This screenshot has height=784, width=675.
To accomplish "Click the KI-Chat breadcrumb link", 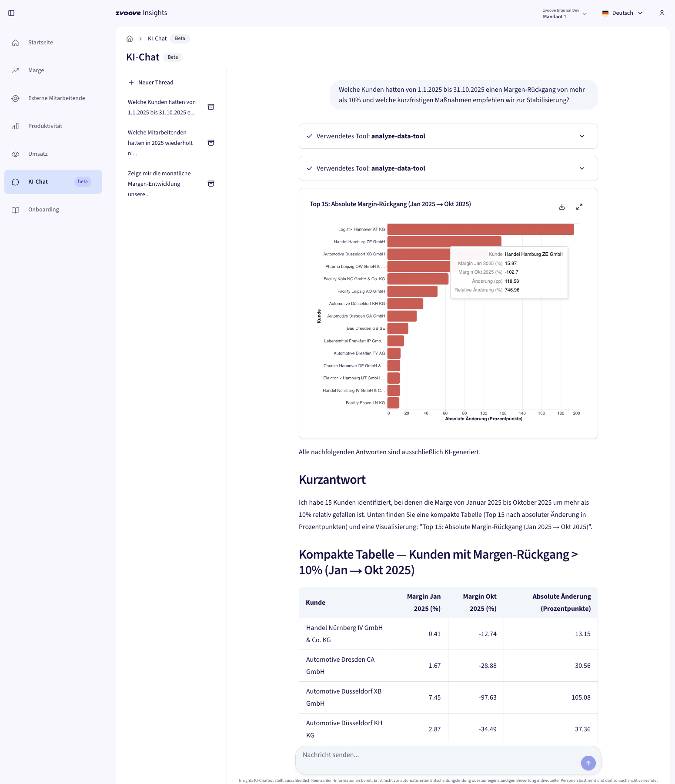I will 157,39.
